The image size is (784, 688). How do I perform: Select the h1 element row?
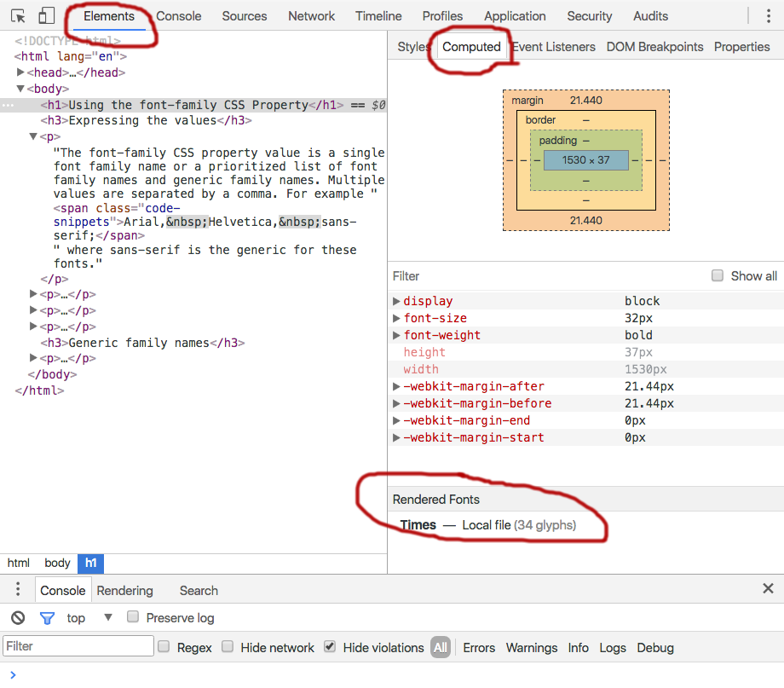click(193, 105)
